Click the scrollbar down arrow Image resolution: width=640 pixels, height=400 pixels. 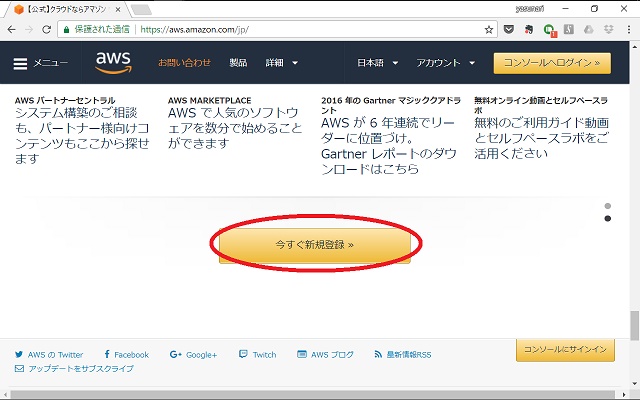click(635, 383)
